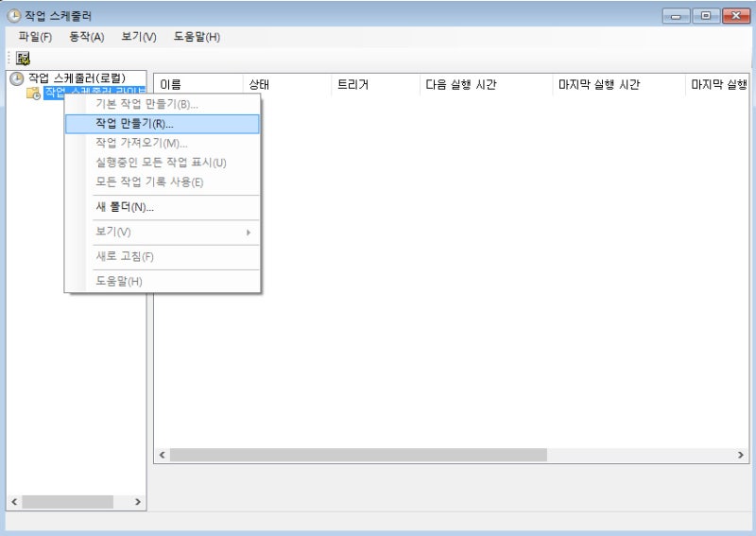Open the 파일(F) menu
The height and width of the screenshot is (536, 756).
(x=35, y=37)
